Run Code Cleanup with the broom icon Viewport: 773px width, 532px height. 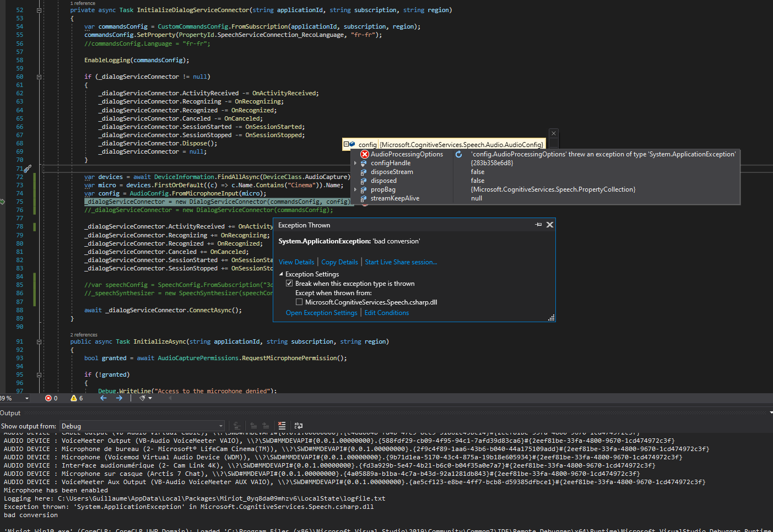point(142,398)
